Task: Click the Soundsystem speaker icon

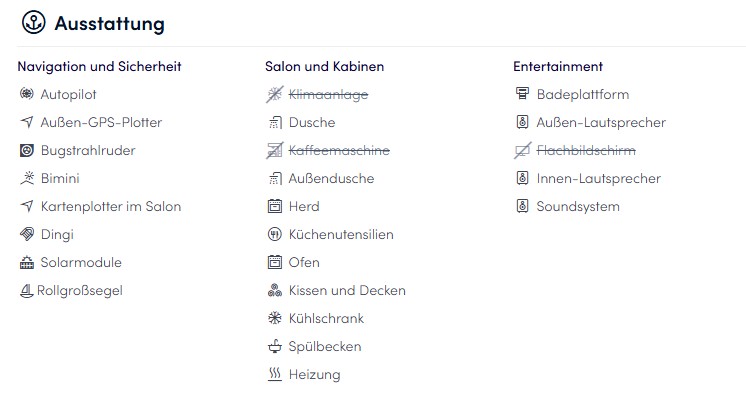Action: (x=522, y=207)
